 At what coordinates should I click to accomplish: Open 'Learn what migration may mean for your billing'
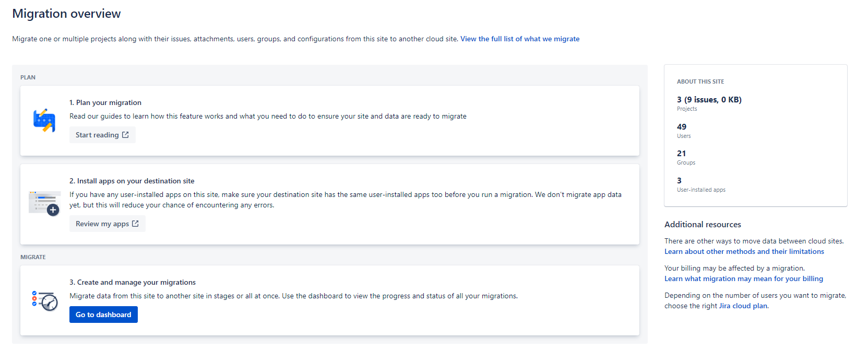pos(743,278)
